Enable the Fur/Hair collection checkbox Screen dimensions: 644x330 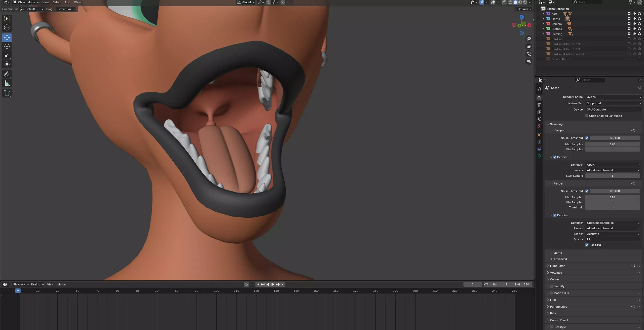point(629,39)
